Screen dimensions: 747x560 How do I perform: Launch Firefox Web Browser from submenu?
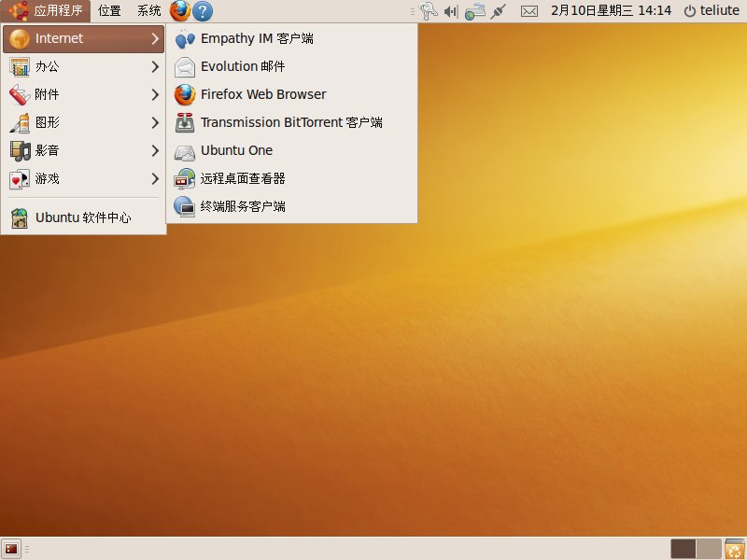click(291, 95)
